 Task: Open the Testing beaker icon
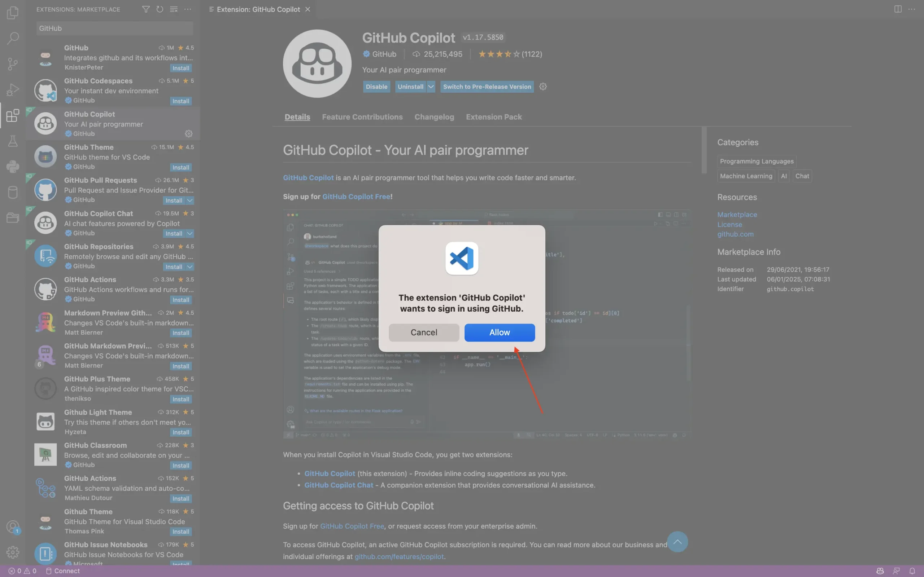pyautogui.click(x=13, y=141)
